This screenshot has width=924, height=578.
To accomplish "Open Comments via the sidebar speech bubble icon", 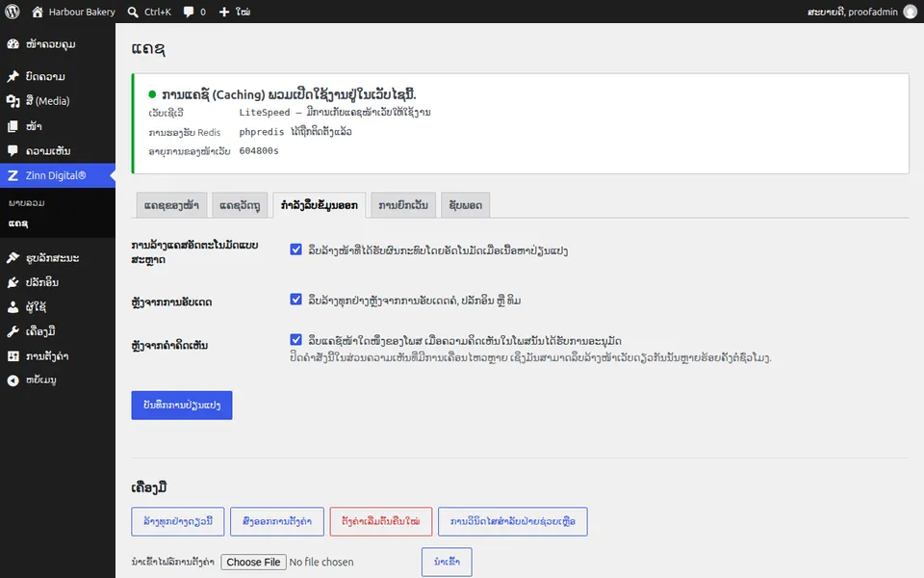I will coord(13,150).
